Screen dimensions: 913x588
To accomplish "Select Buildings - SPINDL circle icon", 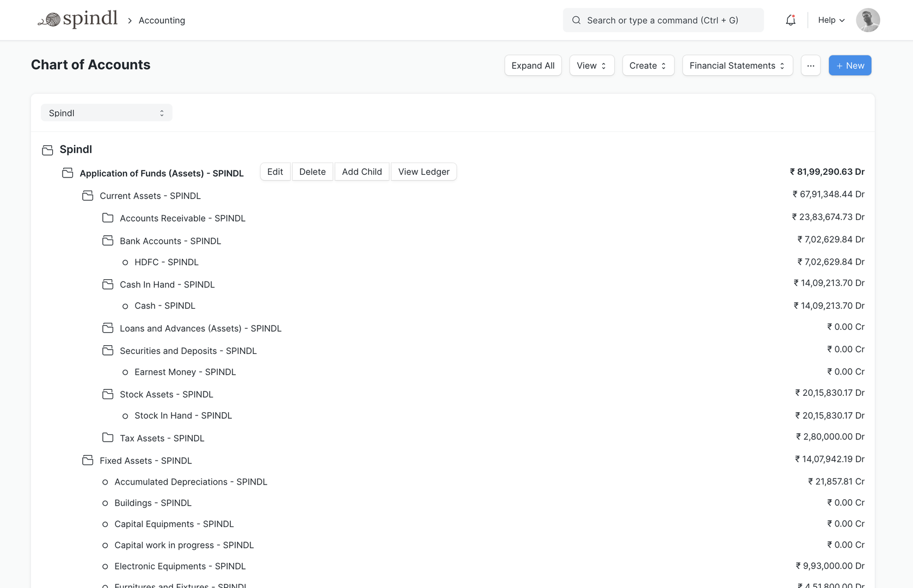I will pyautogui.click(x=105, y=503).
